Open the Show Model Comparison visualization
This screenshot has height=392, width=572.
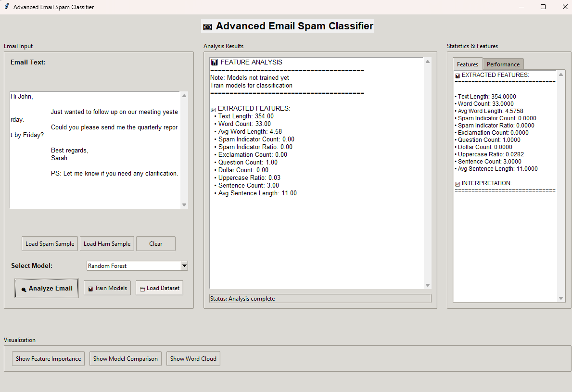[126, 359]
